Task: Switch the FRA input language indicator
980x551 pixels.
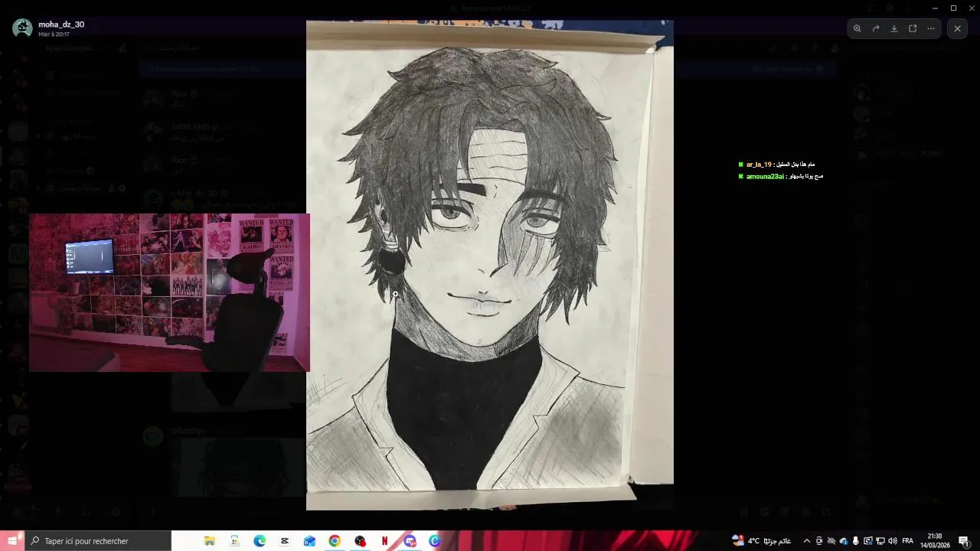Action: [908, 541]
